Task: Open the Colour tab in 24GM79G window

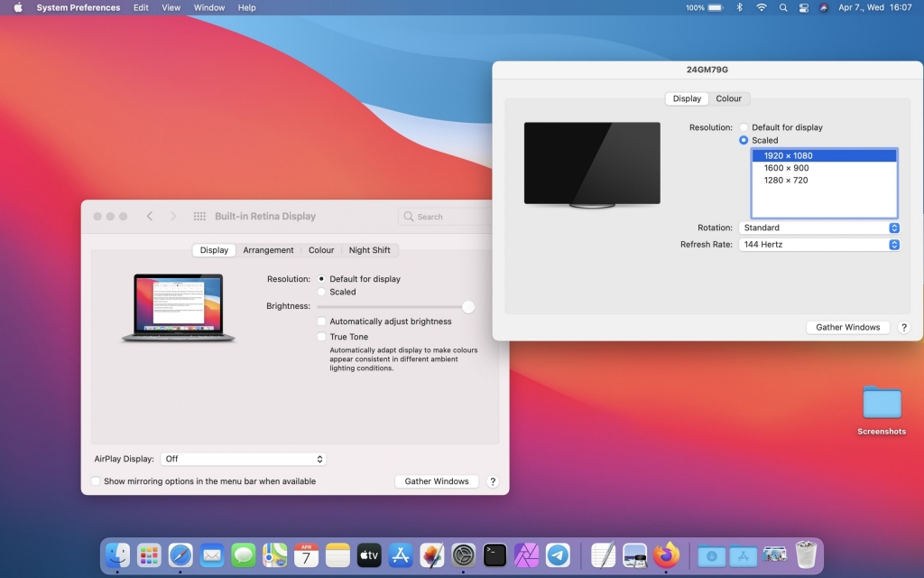Action: (x=728, y=98)
